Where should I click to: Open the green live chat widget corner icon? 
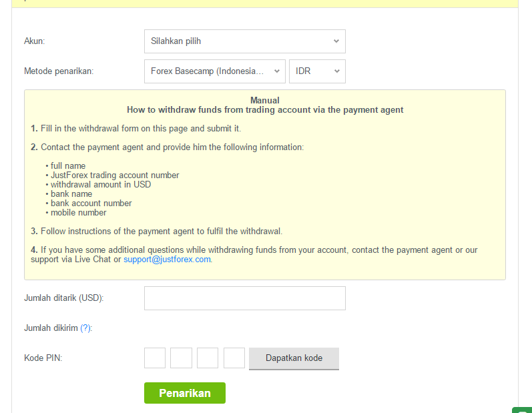pos(523,410)
